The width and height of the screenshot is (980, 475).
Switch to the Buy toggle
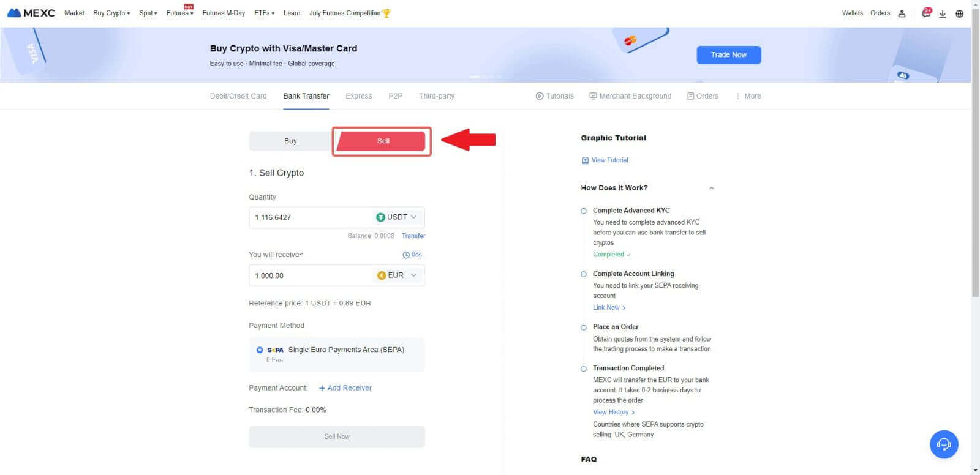pyautogui.click(x=290, y=141)
